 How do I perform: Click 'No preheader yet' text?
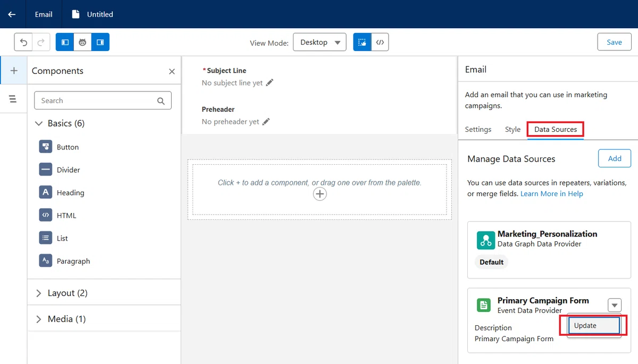(x=231, y=121)
